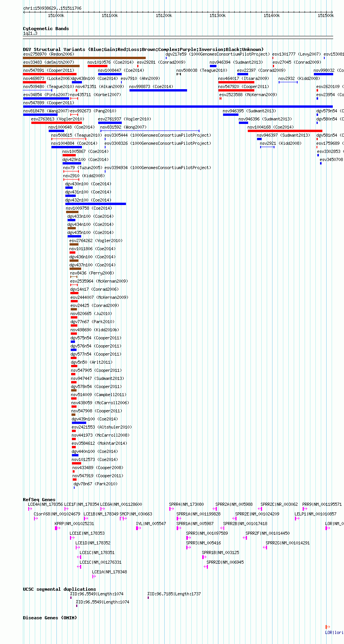Image resolution: width=344 pixels, height=644 pixels.
Task: Select the esv3584612 (Mokhtar2014) label
Action: [x=99, y=443]
